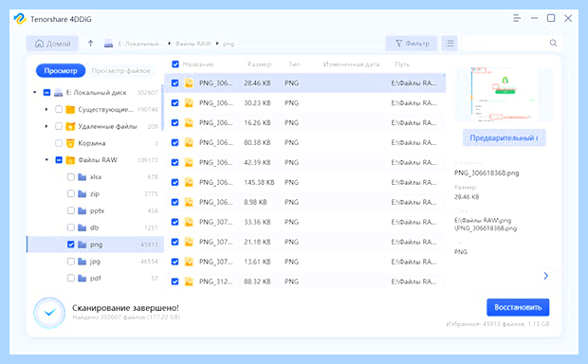Click the image icon of 145.38 KB file
Image resolution: width=588 pixels, height=364 pixels.
[189, 182]
